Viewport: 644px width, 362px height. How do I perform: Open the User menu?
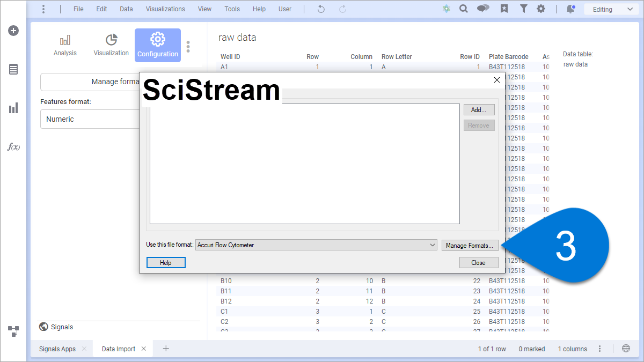285,9
